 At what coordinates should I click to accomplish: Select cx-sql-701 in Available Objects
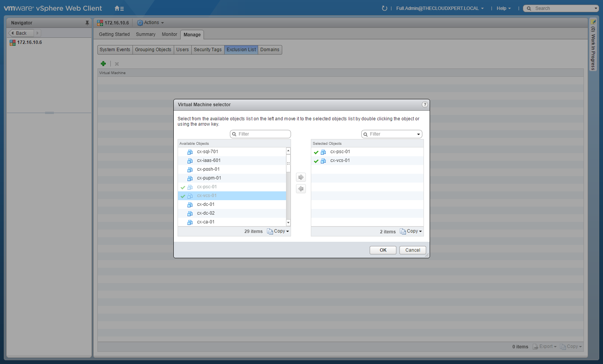coord(207,152)
